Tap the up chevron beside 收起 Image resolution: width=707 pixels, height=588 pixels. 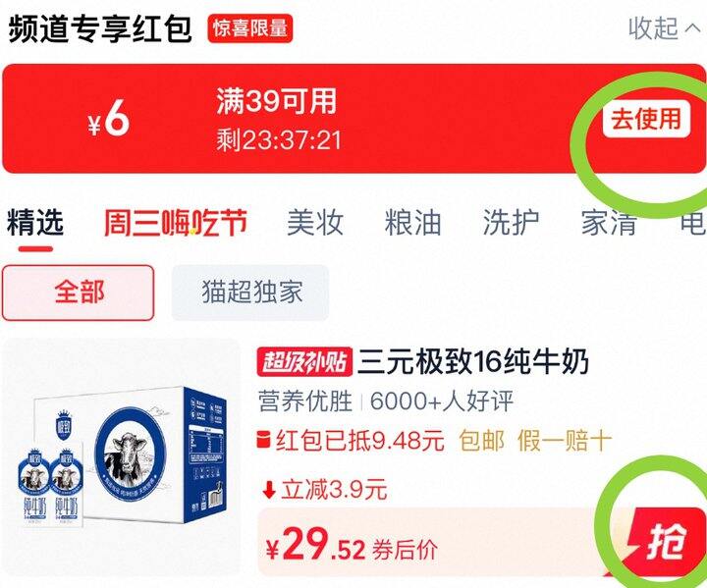point(693,27)
